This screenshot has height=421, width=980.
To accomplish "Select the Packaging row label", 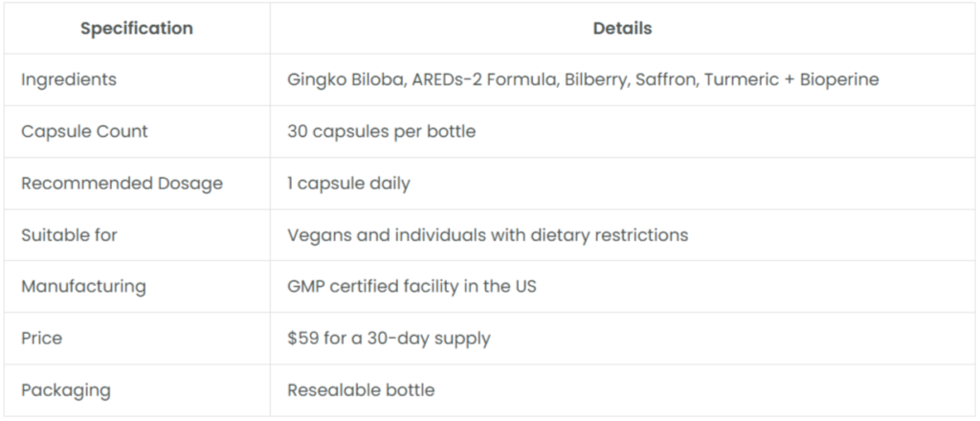I will click(x=66, y=390).
